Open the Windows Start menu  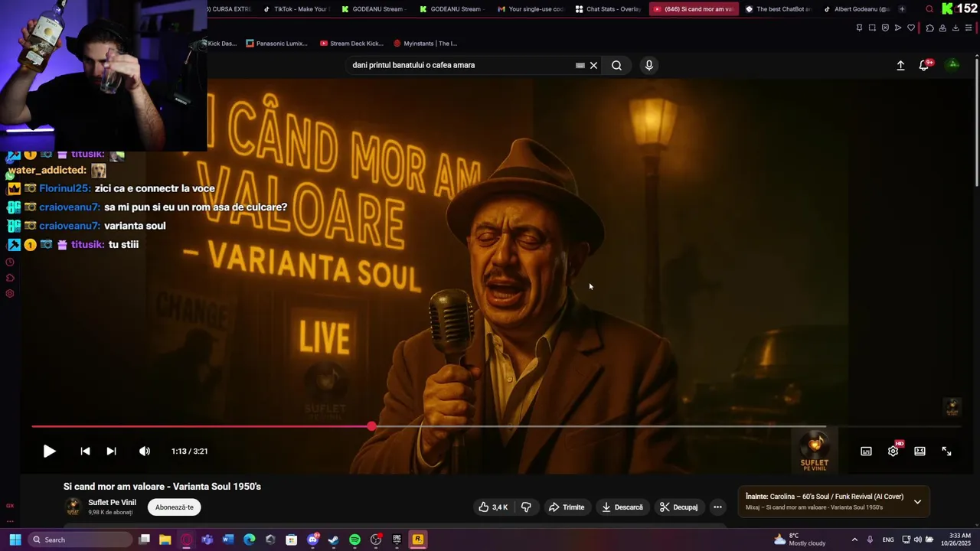coord(15,540)
